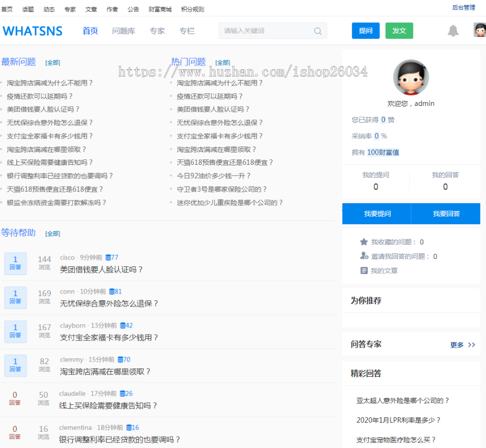Open notifications via the bell icon
This screenshot has height=448, width=486.
click(x=454, y=31)
